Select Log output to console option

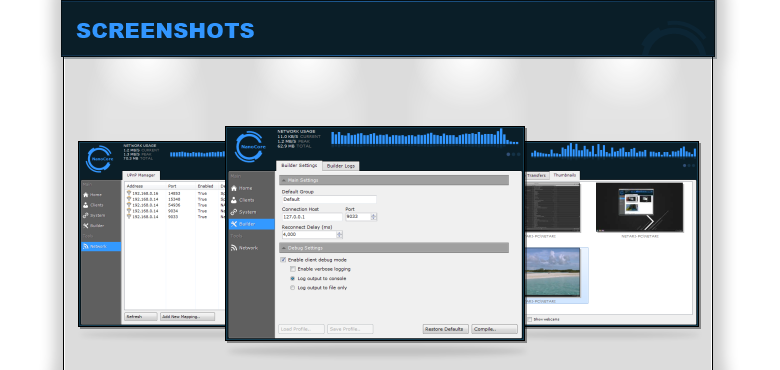click(x=292, y=278)
